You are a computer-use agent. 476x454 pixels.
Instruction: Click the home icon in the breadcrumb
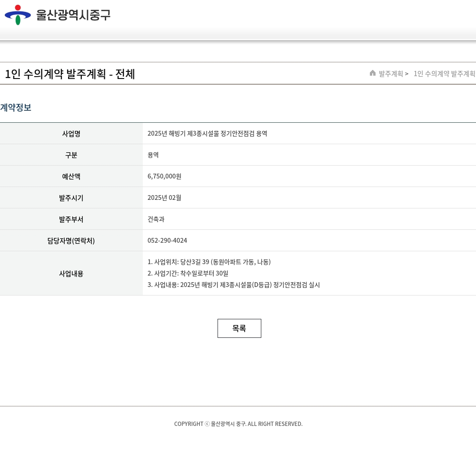click(373, 73)
